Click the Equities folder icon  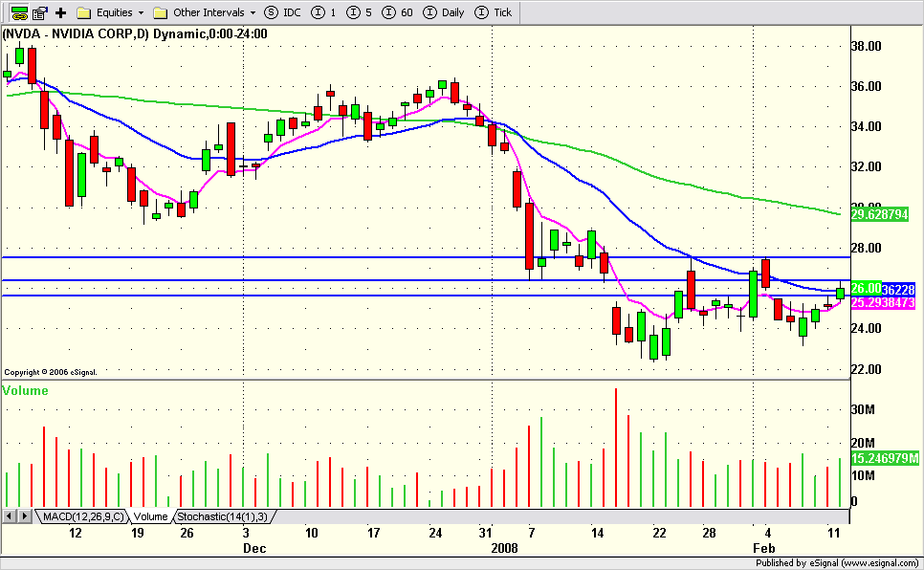(x=83, y=12)
